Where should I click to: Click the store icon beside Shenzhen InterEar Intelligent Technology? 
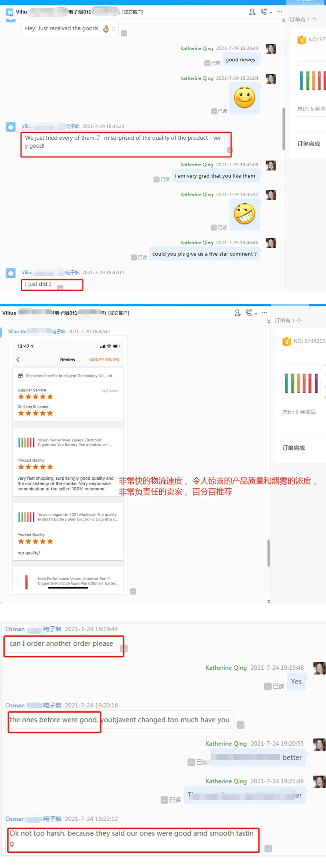pyautogui.click(x=20, y=376)
